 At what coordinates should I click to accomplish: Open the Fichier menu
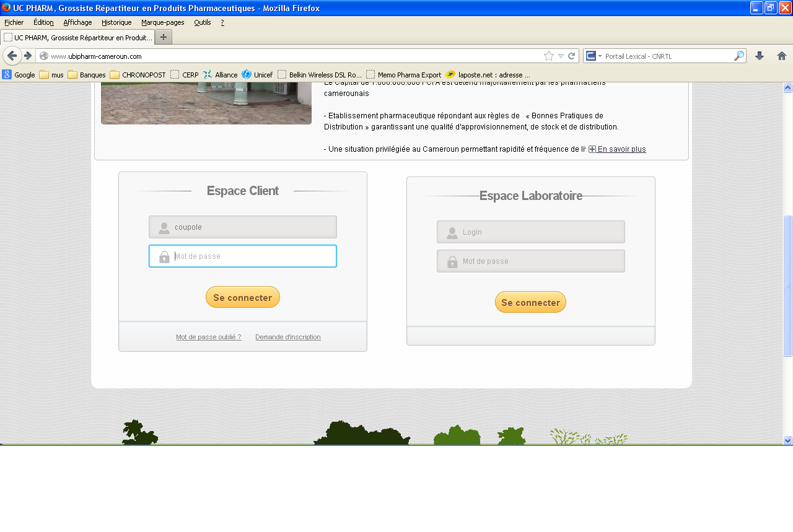[14, 22]
